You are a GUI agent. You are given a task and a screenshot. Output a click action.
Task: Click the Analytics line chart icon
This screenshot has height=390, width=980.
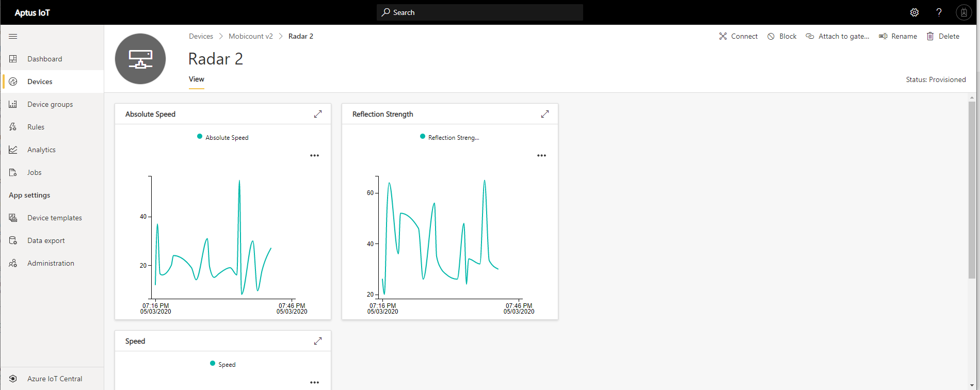click(13, 150)
